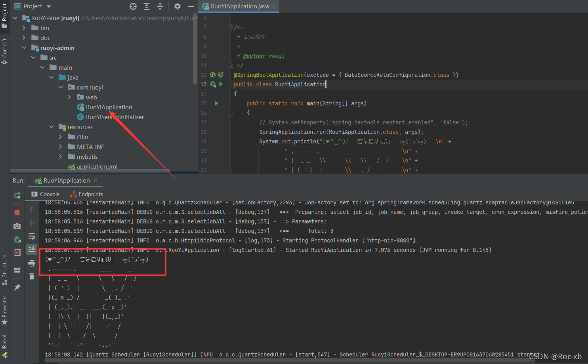
Task: Collapse the java source folder
Action: (x=52, y=77)
